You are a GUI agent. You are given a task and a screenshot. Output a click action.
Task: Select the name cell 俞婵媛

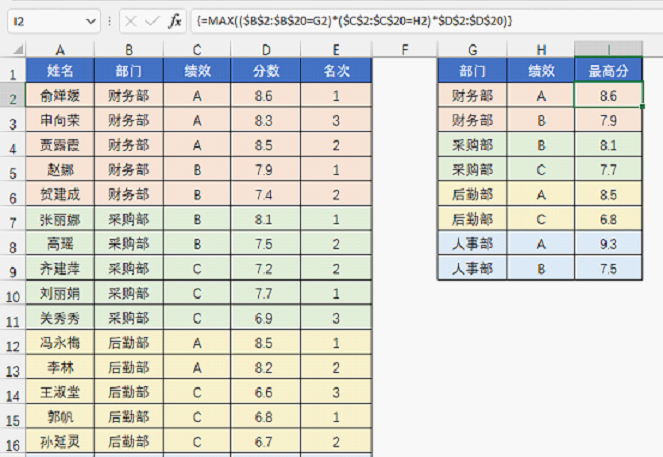60,95
